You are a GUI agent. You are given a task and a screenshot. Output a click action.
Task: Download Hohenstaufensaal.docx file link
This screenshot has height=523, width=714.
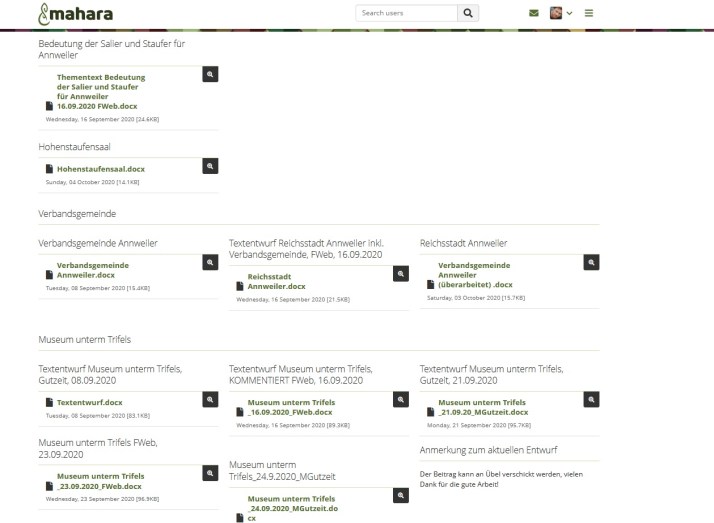100,169
